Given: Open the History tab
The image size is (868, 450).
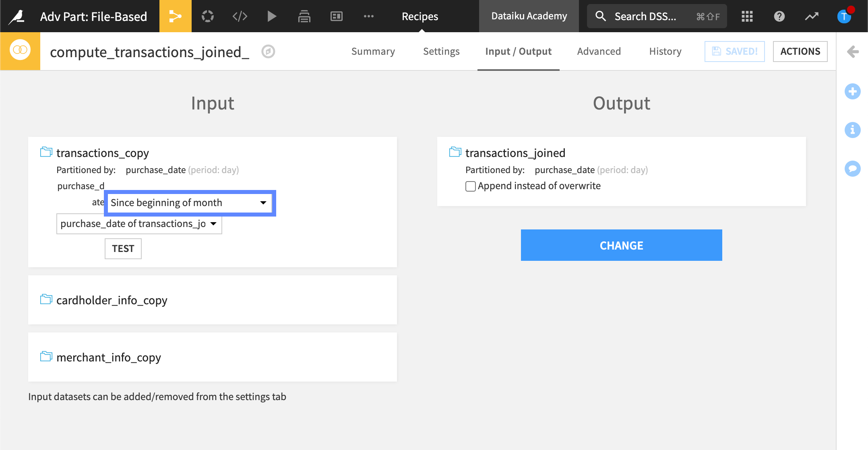Looking at the screenshot, I should coord(665,52).
